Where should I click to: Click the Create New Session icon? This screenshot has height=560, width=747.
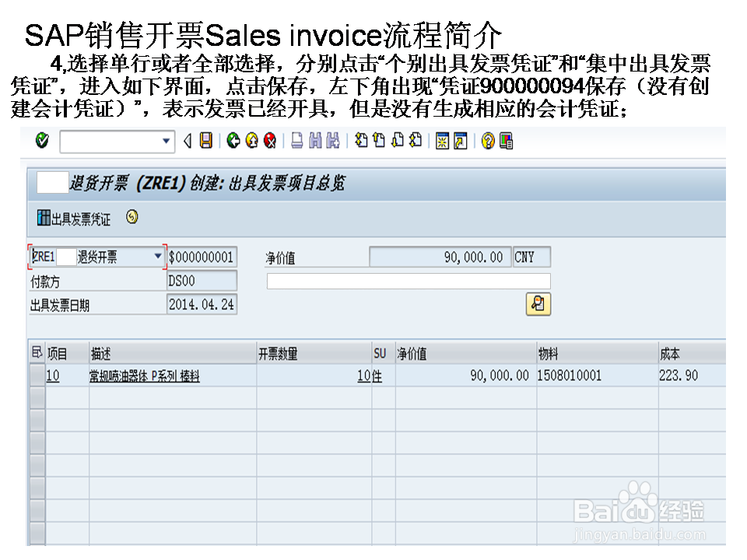click(x=443, y=141)
